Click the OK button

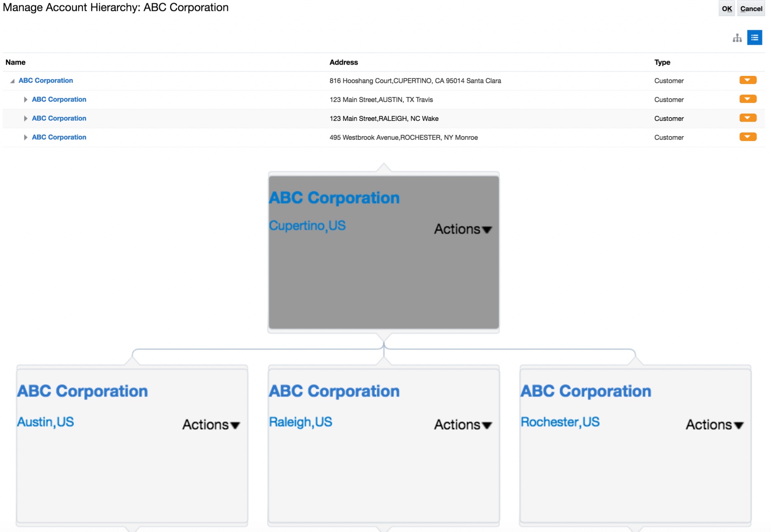726,9
